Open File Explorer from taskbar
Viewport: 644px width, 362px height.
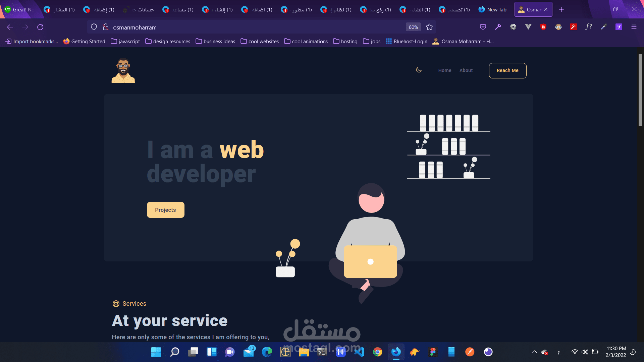304,352
